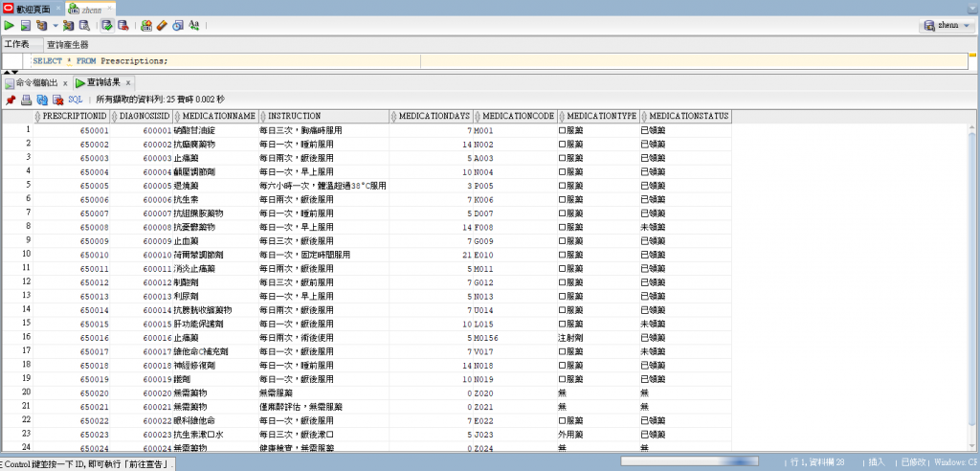The height and width of the screenshot is (471, 980).
Task: Close the 命令檔輸出 tab
Action: pos(65,83)
